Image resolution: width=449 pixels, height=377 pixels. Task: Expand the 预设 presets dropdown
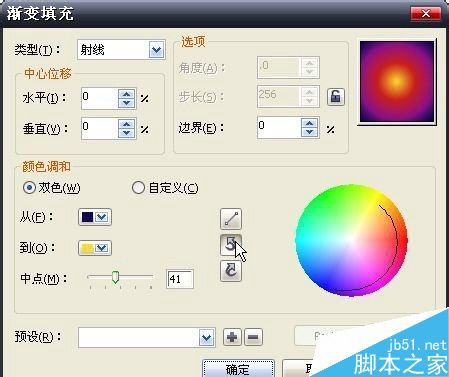tap(206, 338)
